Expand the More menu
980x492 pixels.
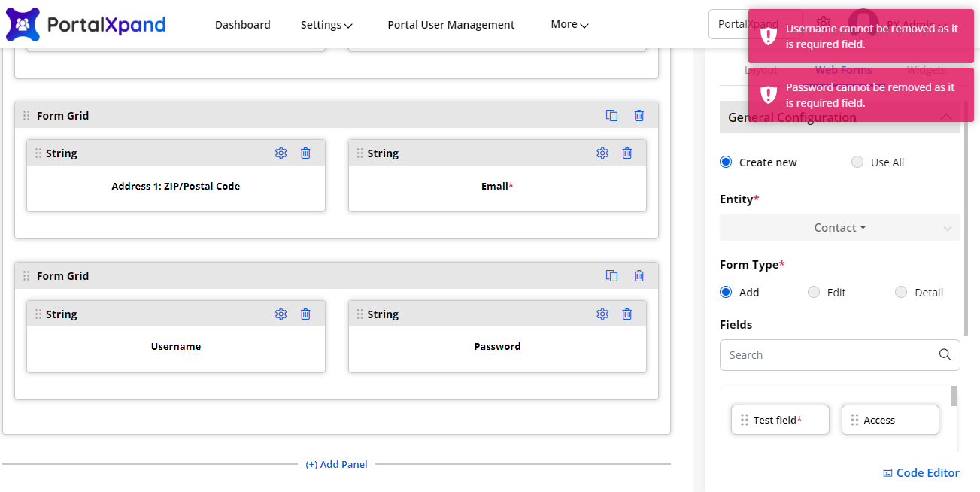point(569,25)
